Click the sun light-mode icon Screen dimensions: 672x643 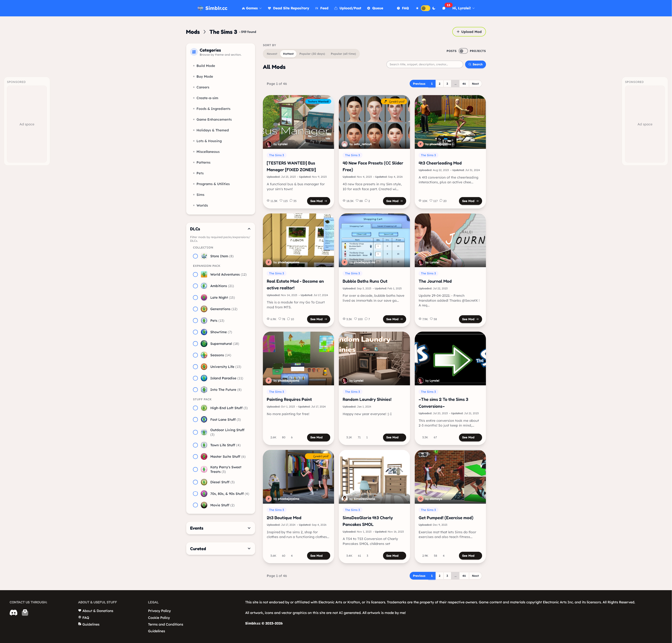[x=417, y=8]
